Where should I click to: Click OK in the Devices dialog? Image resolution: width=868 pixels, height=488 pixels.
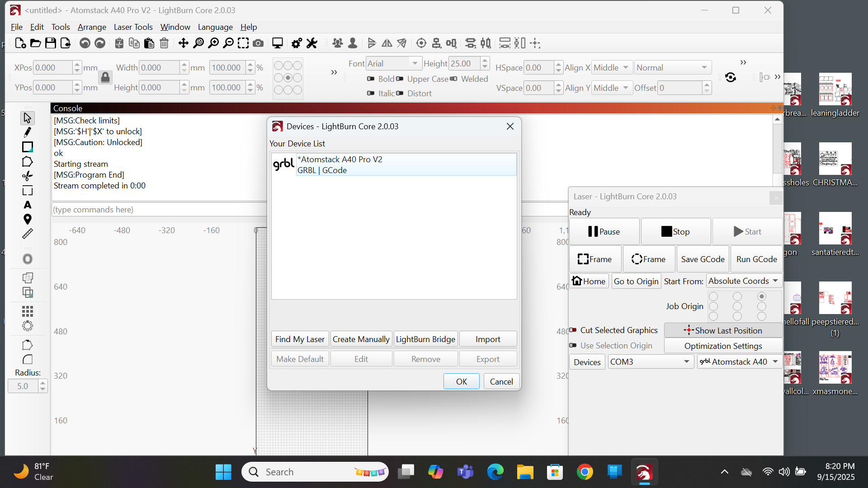pos(461,382)
